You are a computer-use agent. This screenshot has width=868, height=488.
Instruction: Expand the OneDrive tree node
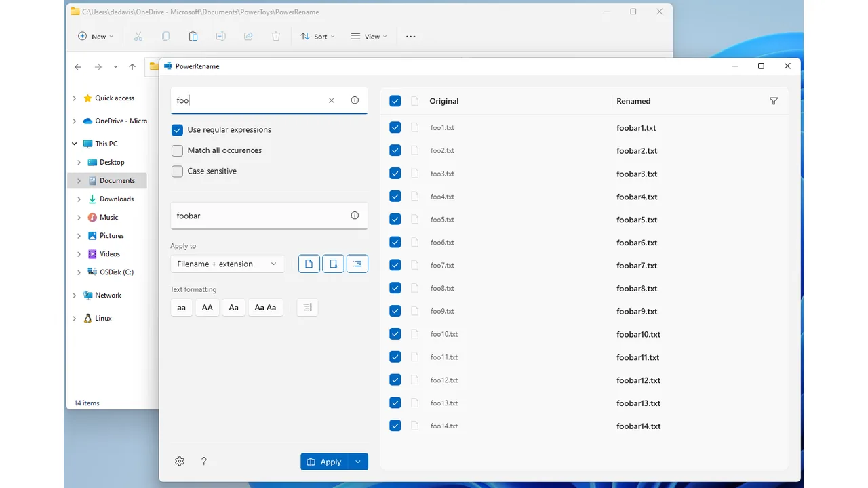[75, 121]
